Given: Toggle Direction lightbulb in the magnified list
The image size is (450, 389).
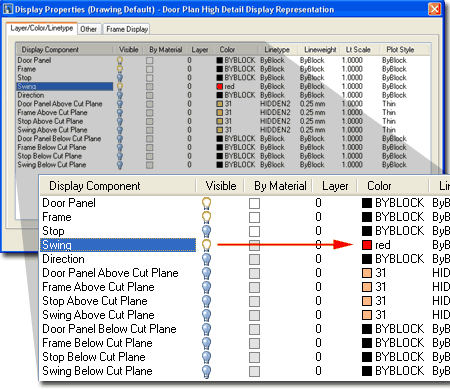Looking at the screenshot, I should point(207,259).
